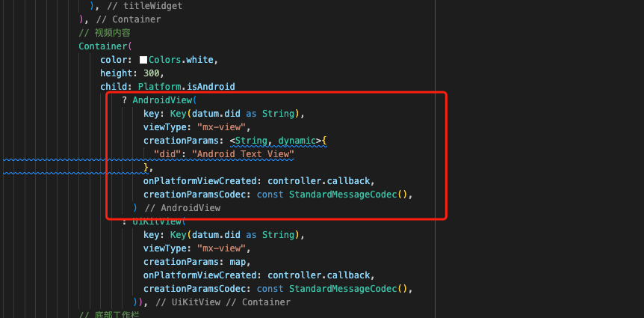Click "onPlatformViewCreated" inside the AndroidView block

tap(200, 181)
